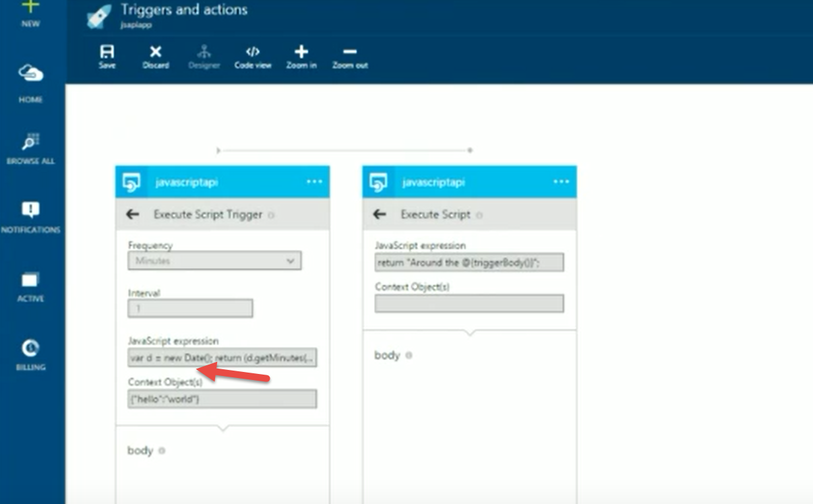Screen dimensions: 813x504
Task: Click the Interval input field
Action: (190, 309)
